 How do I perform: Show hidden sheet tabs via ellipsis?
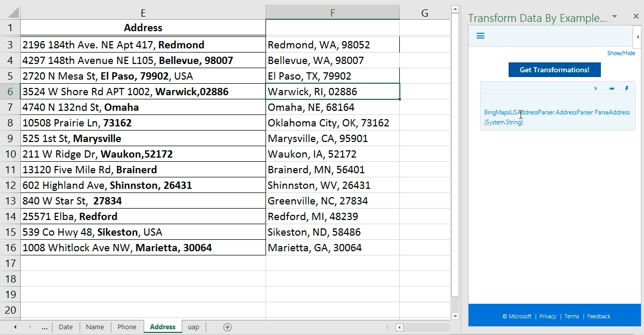(44, 327)
